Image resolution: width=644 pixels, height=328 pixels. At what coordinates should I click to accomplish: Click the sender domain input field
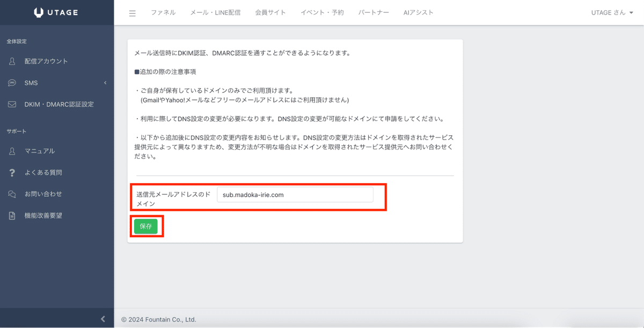295,195
